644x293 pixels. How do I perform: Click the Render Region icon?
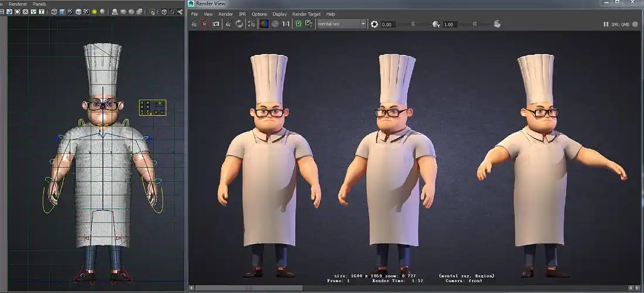(x=205, y=24)
